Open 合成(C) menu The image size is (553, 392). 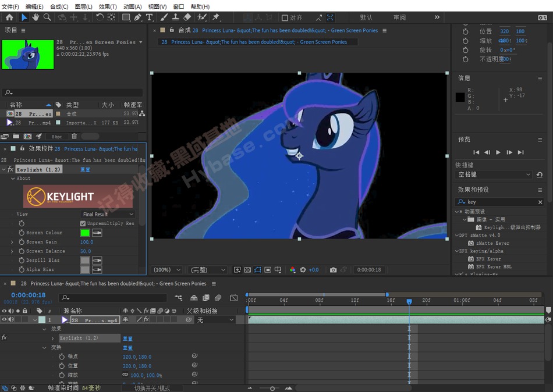[59, 7]
